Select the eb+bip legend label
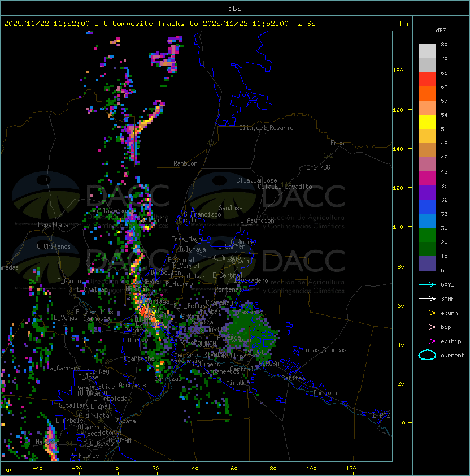The image size is (470, 476). tap(451, 341)
